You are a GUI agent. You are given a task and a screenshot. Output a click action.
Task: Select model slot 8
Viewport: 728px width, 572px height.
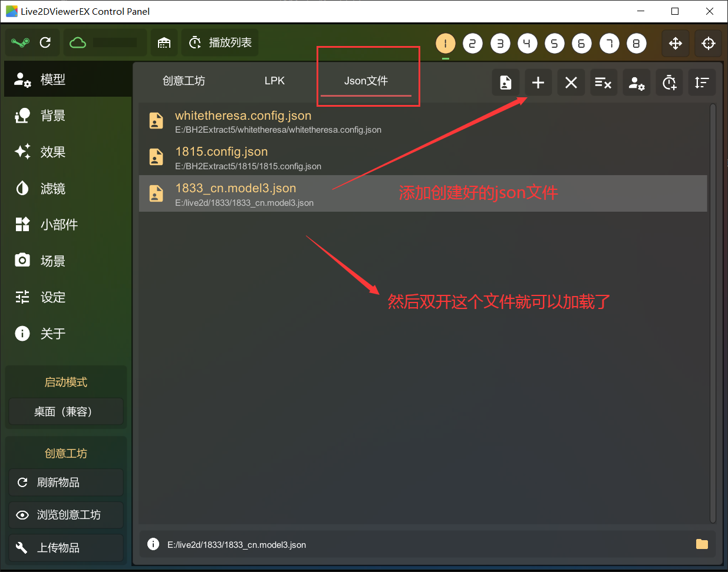coord(636,43)
